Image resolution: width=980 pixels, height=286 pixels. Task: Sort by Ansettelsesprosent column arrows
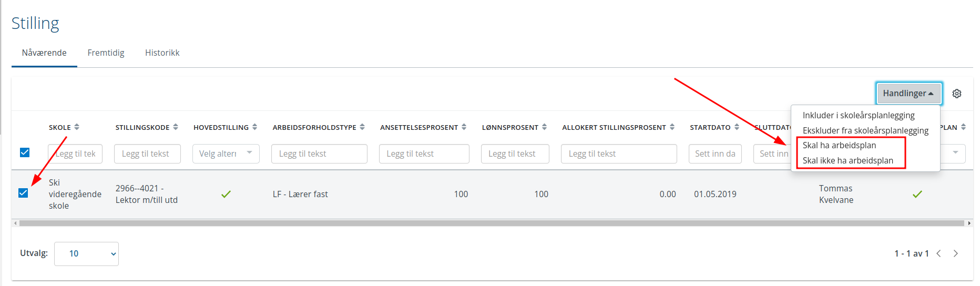click(464, 127)
